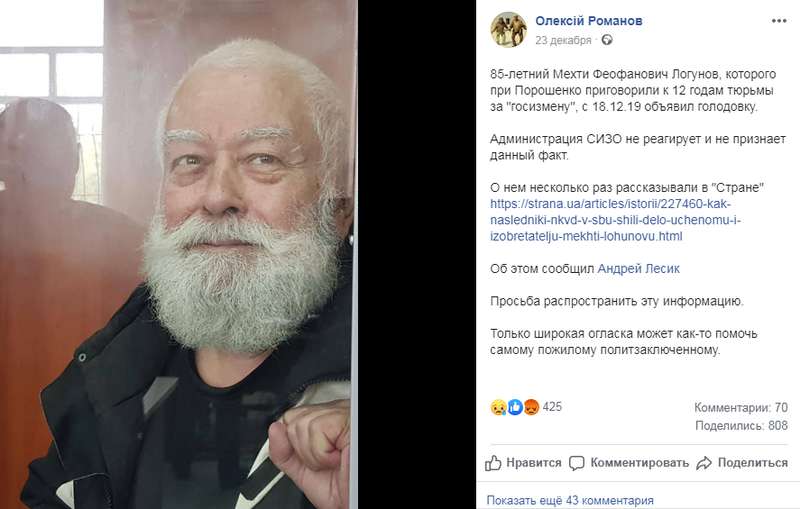Open the 23 декабря post timestamp

(563, 40)
